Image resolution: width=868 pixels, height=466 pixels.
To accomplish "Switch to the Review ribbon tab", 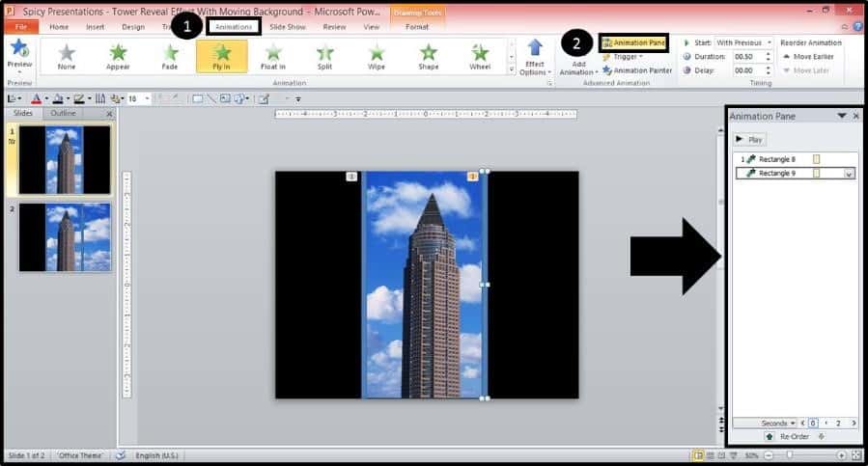I will click(x=334, y=27).
